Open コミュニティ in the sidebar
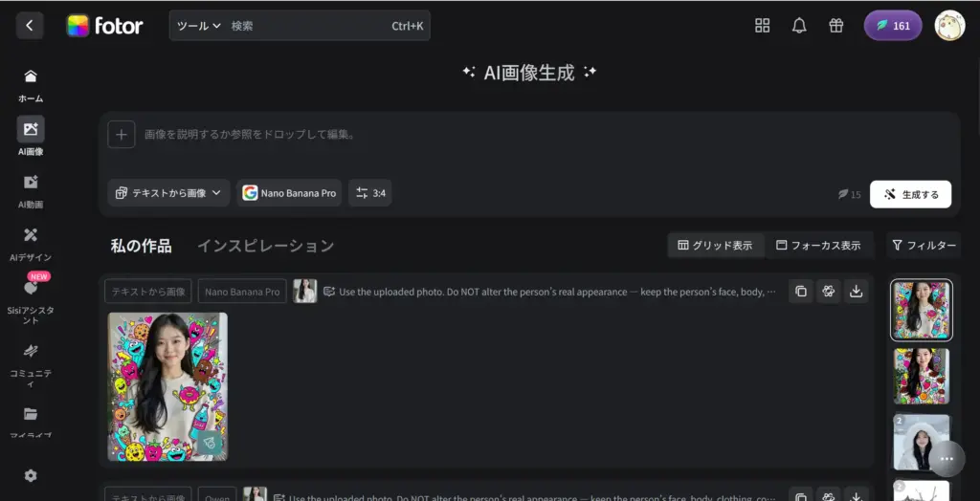Screen dimensions: 980x501 (31, 365)
